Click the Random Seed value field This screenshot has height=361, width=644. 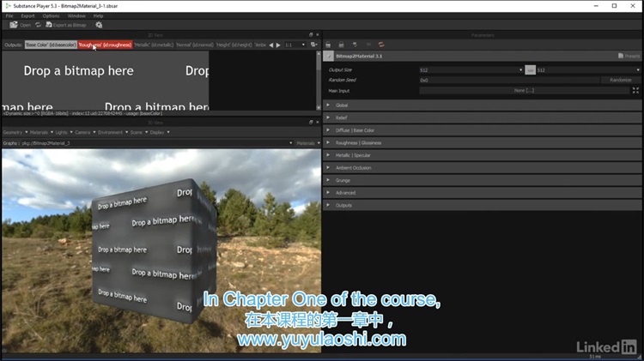(x=509, y=80)
